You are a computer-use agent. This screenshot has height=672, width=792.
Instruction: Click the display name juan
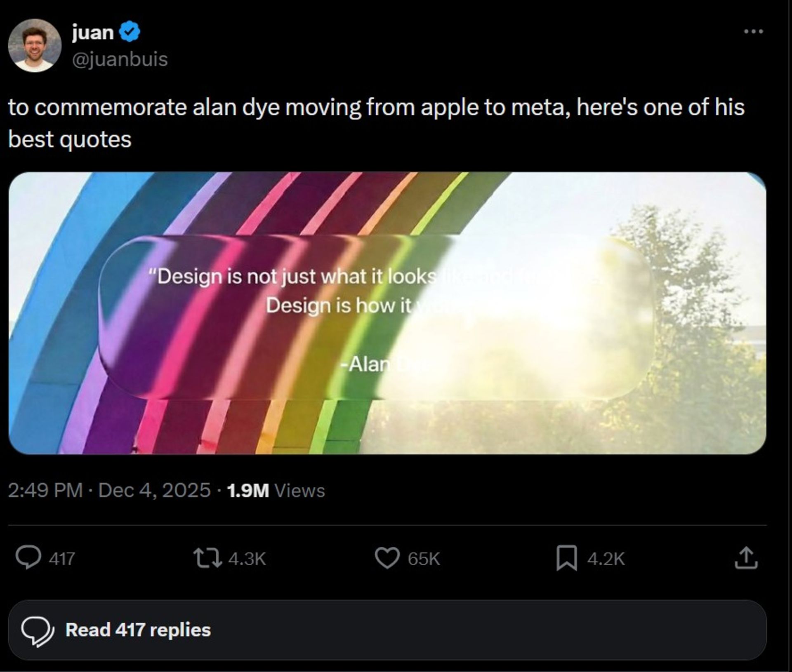tap(93, 32)
